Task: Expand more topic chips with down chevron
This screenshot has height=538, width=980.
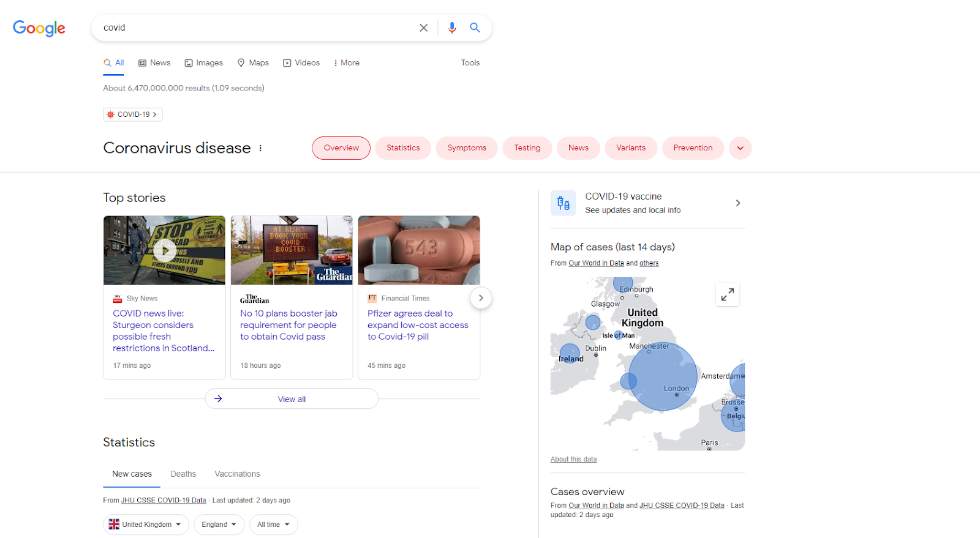Action: pos(740,148)
